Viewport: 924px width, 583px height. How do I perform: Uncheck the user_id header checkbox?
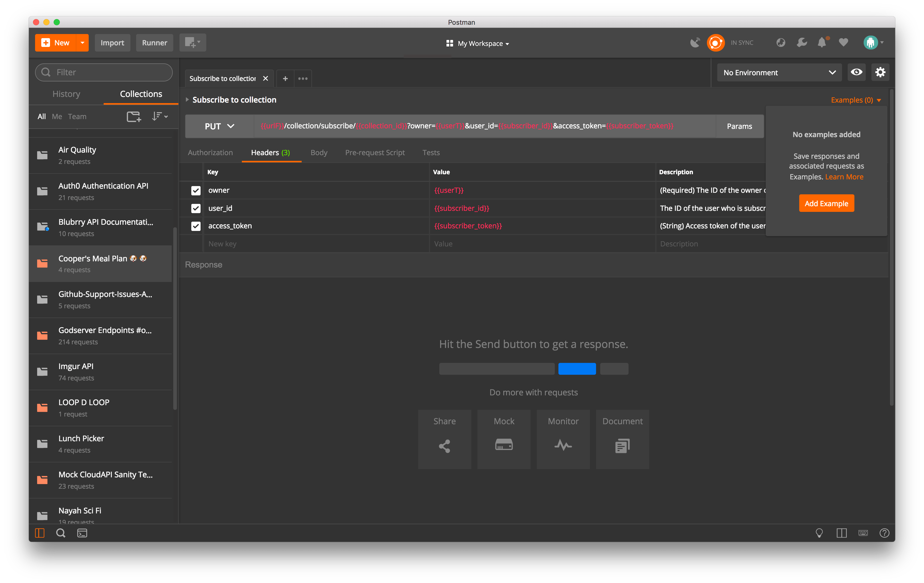point(196,208)
